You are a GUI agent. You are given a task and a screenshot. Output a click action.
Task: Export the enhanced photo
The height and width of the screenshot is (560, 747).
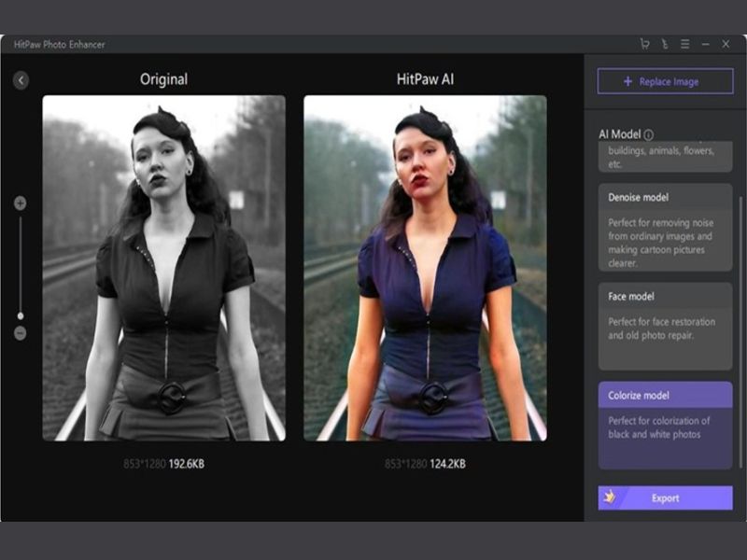(x=664, y=497)
